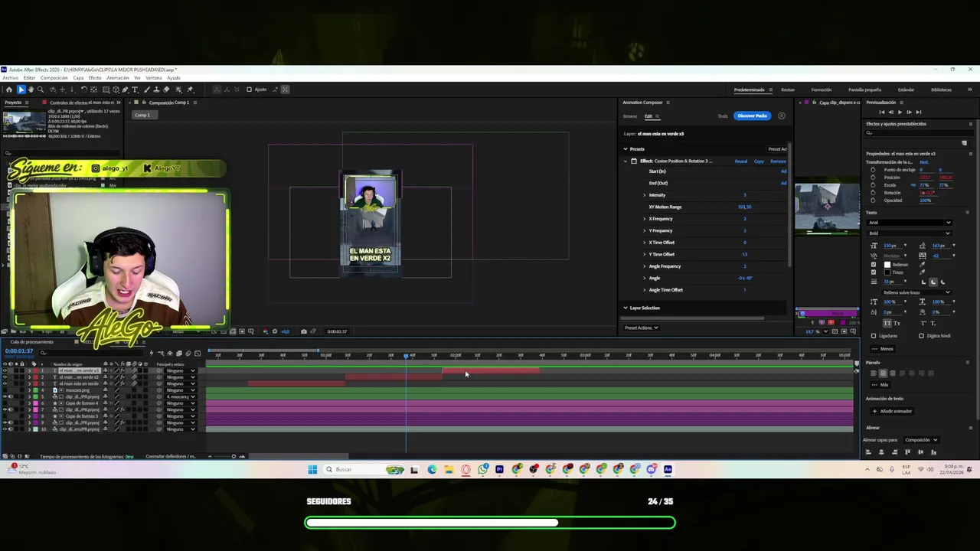
Task: Open the Animación menu
Action: pyautogui.click(x=118, y=78)
